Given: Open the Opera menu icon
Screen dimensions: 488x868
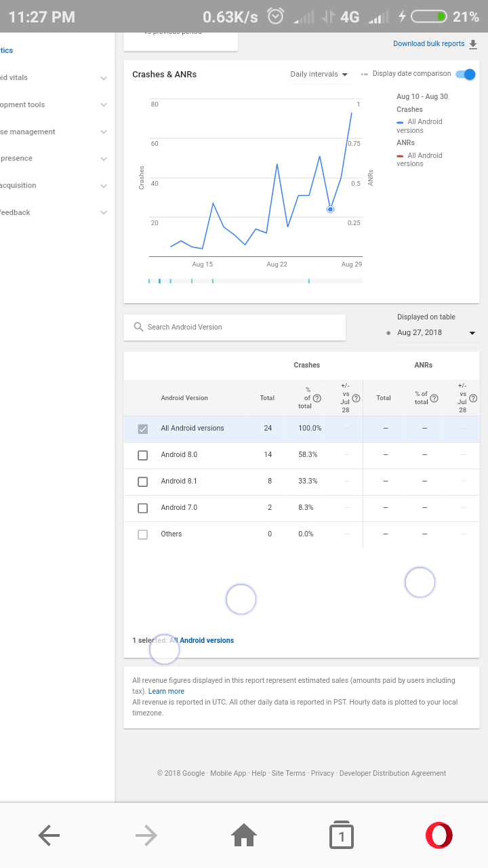Looking at the screenshot, I should (x=439, y=835).
